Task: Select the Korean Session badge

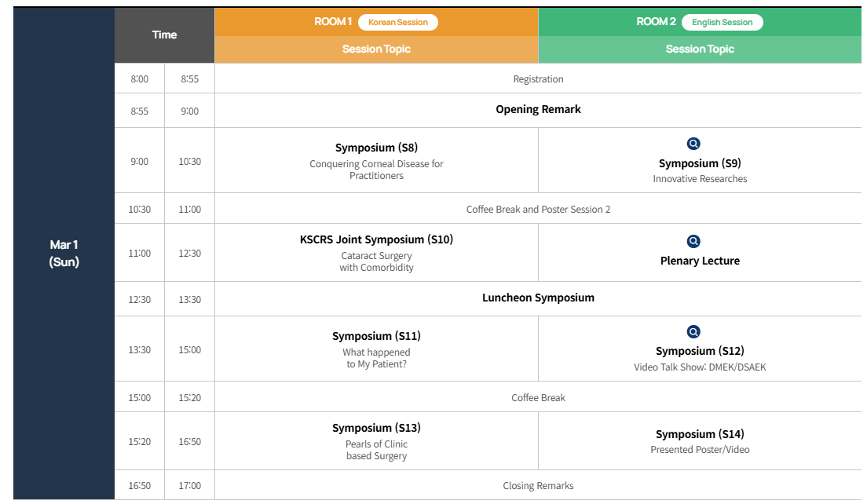Action: [x=398, y=22]
